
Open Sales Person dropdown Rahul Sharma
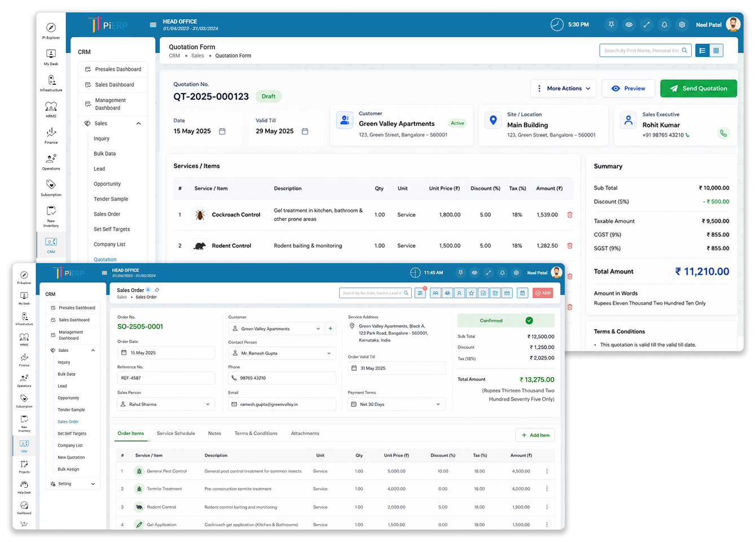(166, 404)
